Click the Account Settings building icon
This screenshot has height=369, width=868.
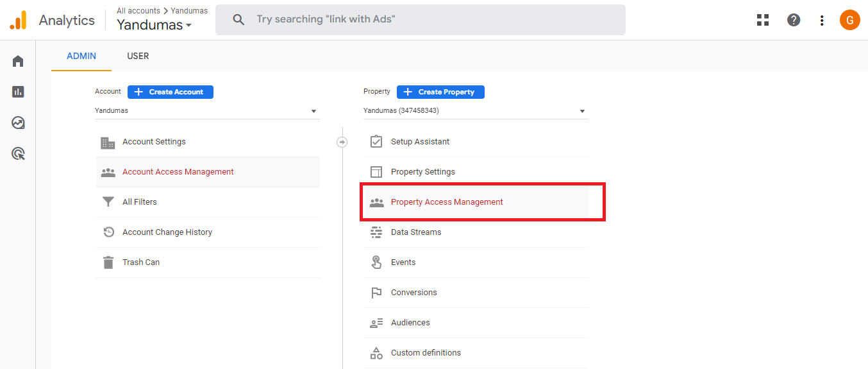pyautogui.click(x=108, y=142)
